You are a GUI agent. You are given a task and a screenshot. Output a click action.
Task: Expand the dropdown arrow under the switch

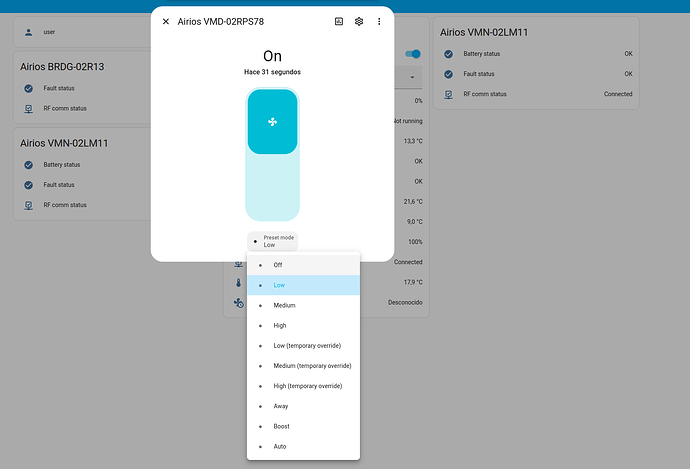coord(412,77)
